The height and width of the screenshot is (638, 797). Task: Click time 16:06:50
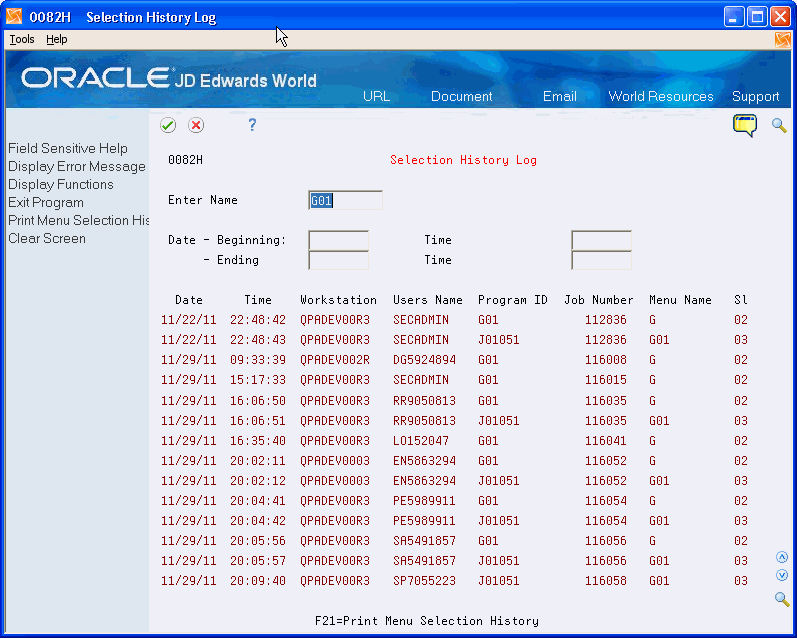click(x=258, y=401)
